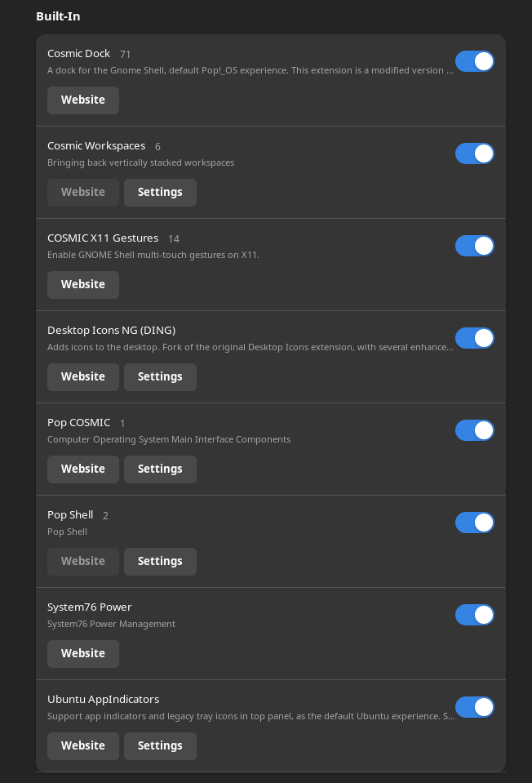Disable System76 Power
Viewport: 532px width, 783px height.
coord(475,615)
